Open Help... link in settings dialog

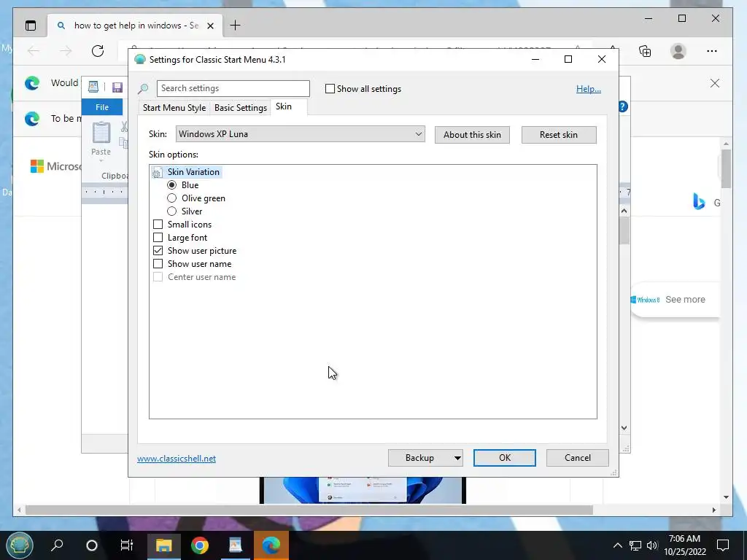tap(589, 89)
